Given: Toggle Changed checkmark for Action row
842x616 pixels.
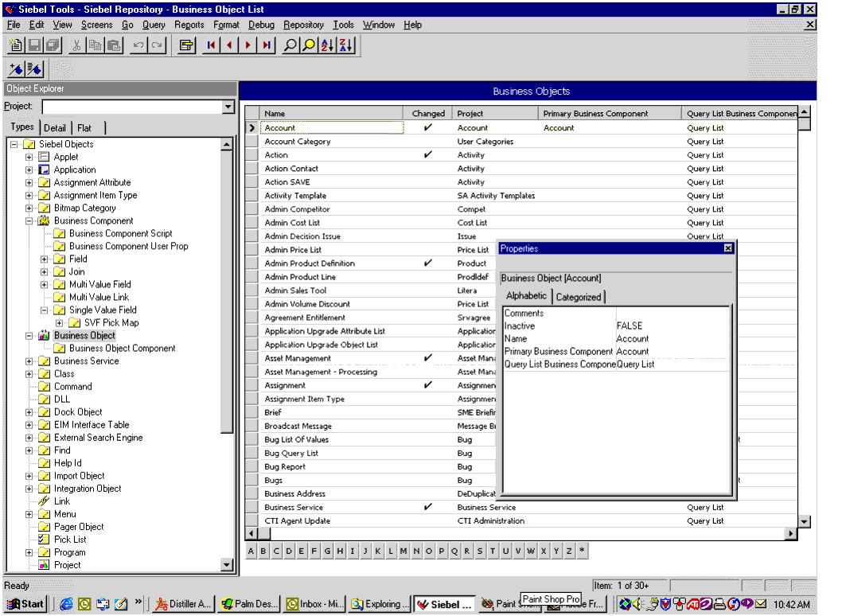Looking at the screenshot, I should pyautogui.click(x=428, y=154).
